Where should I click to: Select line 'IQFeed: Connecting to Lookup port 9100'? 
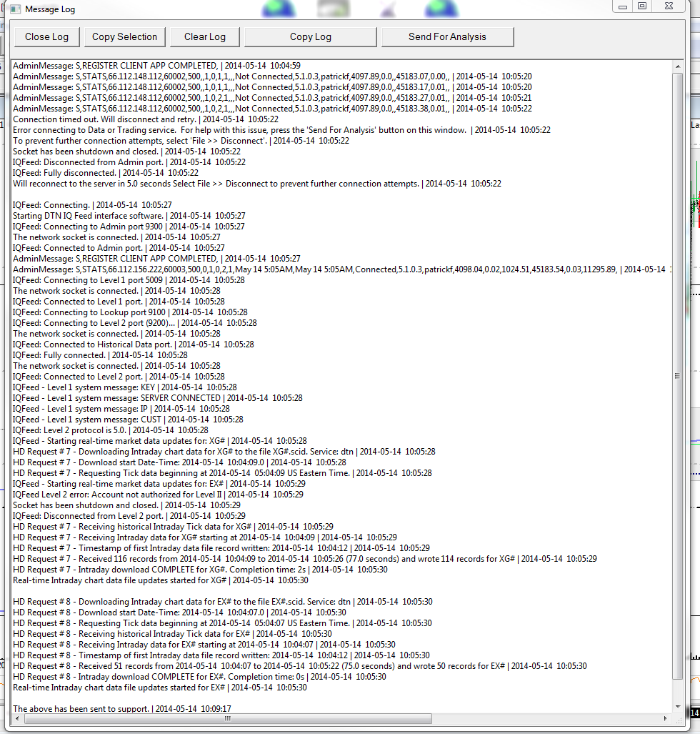point(130,313)
